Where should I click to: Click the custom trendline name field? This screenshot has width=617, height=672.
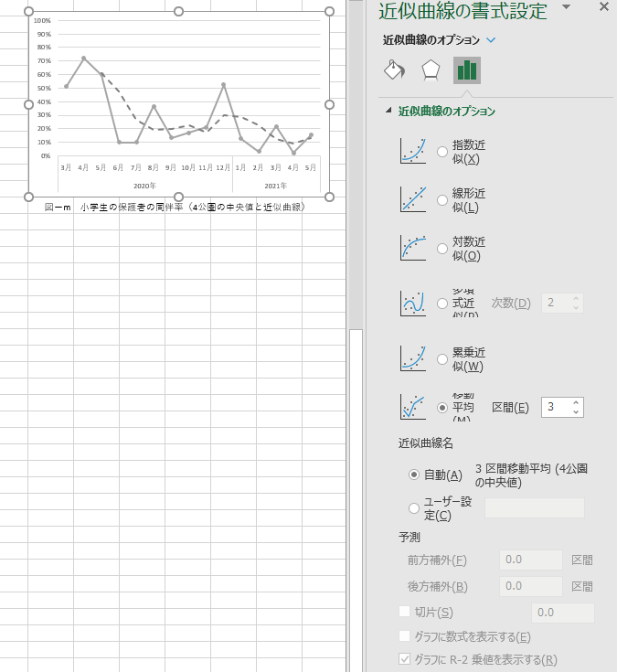(535, 507)
